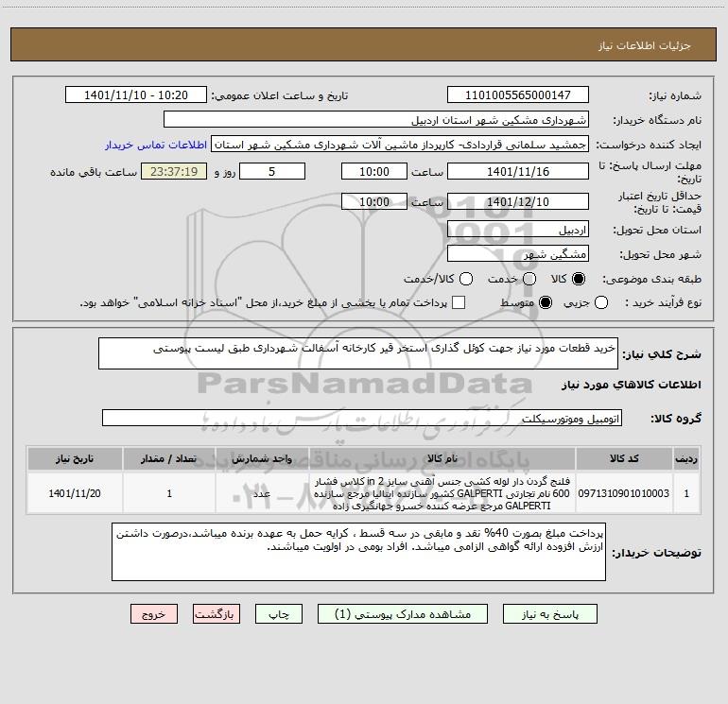Click the واحد شمارش column header
Viewport: 728px width, 704px height.
pyautogui.click(x=262, y=459)
